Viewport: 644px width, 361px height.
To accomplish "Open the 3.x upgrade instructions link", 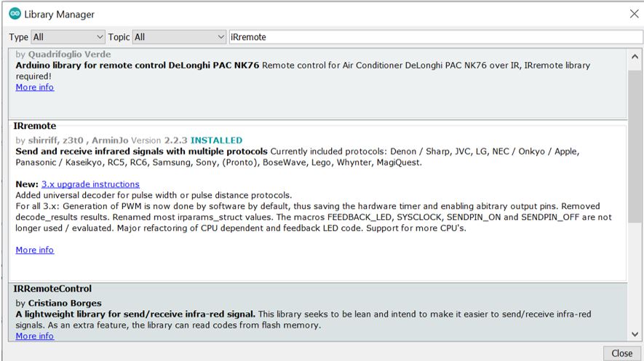I will coord(90,184).
